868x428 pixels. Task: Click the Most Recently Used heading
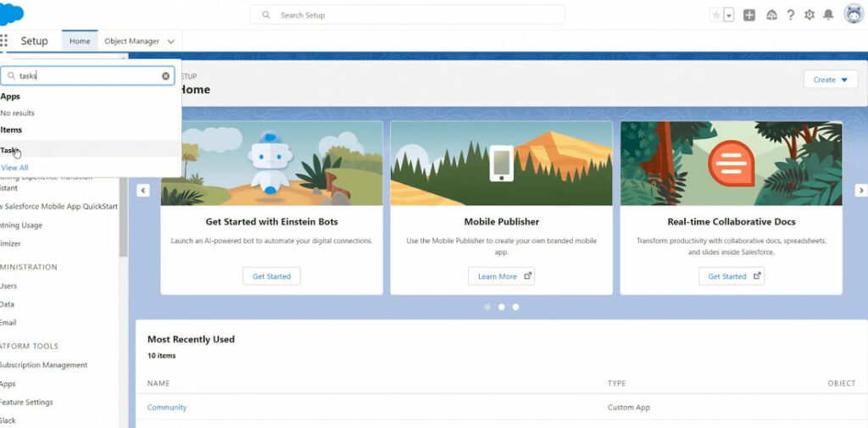191,339
